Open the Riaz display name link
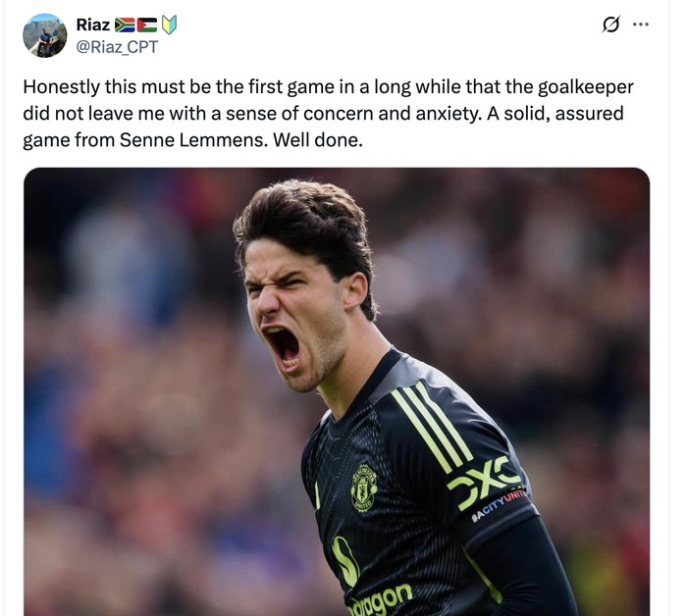This screenshot has height=616, width=687. tap(93, 25)
